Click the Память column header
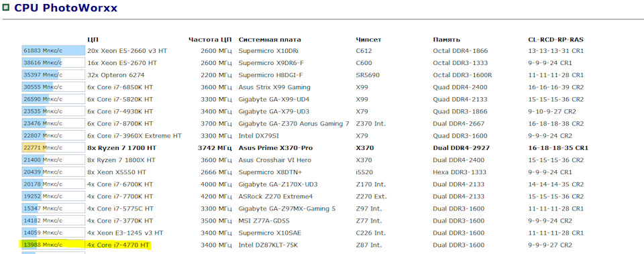Image resolution: width=644 pixels, height=254 pixels. coord(446,40)
